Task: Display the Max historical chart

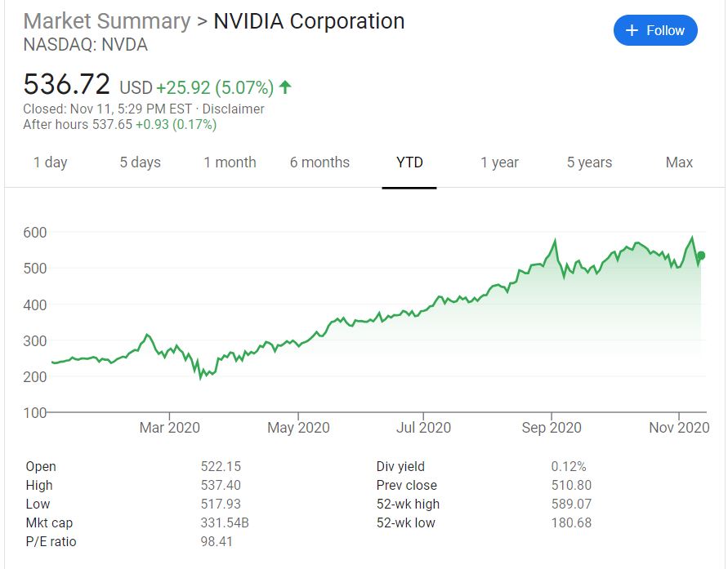Action: [x=677, y=162]
